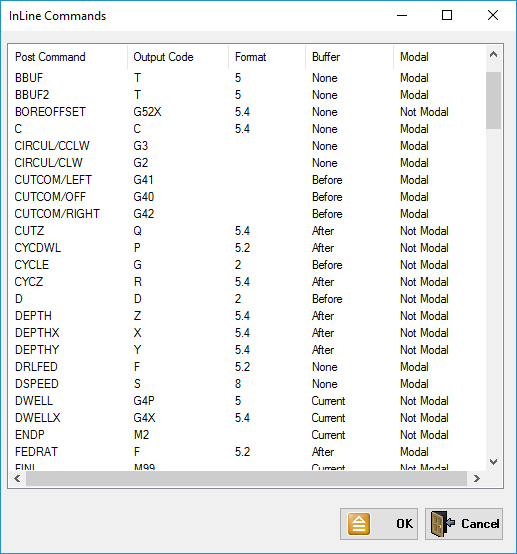The width and height of the screenshot is (517, 554).
Task: Click output code P in CYCDWL row
Action: [x=137, y=248]
